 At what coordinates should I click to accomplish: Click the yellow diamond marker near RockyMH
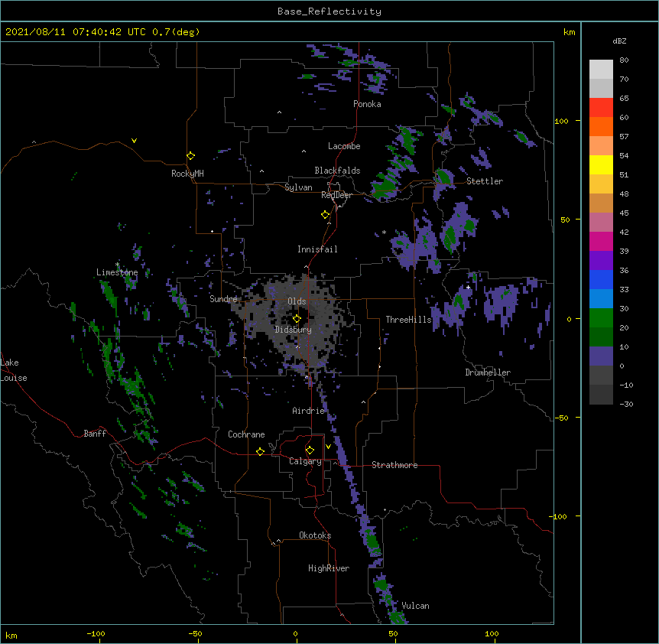[191, 156]
